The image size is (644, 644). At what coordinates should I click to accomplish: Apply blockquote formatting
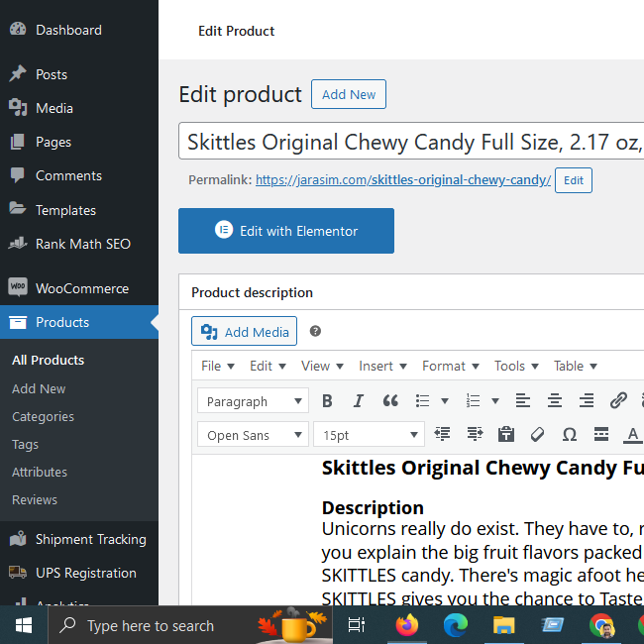tap(390, 400)
